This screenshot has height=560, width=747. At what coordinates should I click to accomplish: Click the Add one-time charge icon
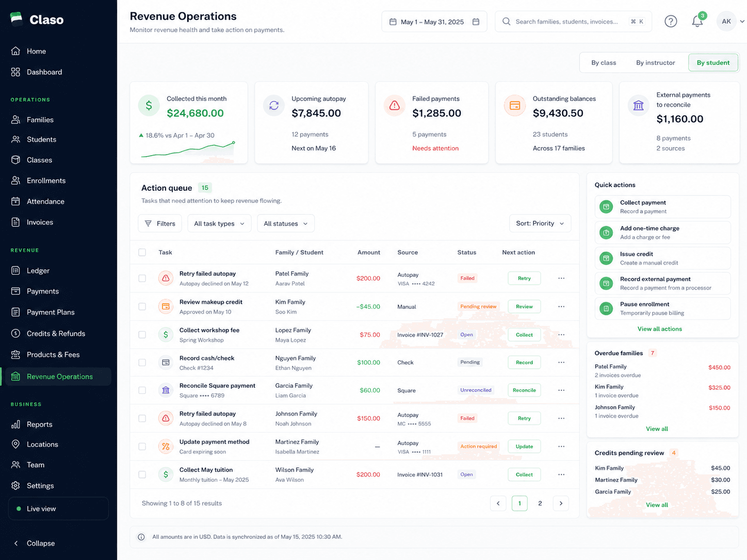[x=606, y=233]
